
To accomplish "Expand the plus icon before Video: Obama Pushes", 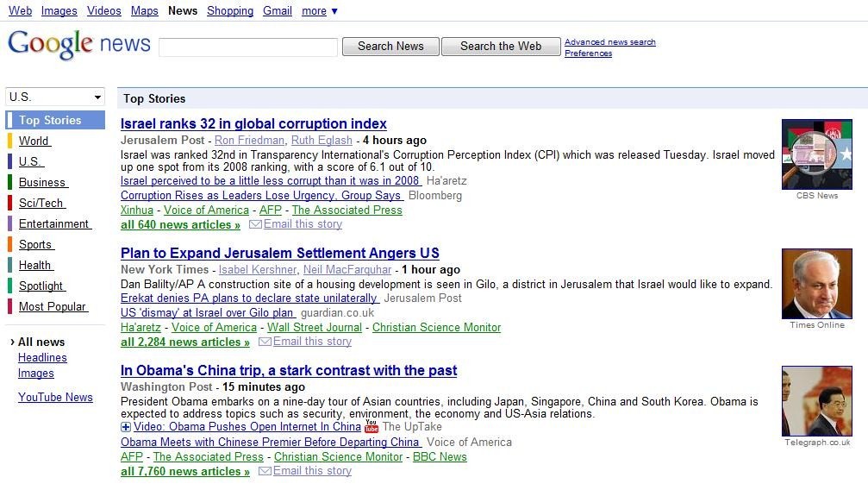I will (126, 427).
